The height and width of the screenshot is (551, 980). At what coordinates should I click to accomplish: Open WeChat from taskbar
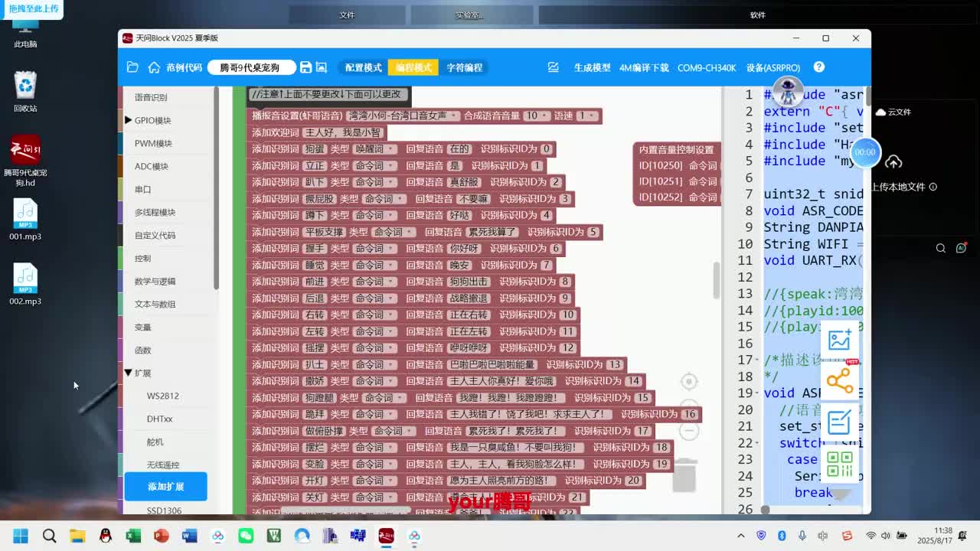[246, 536]
